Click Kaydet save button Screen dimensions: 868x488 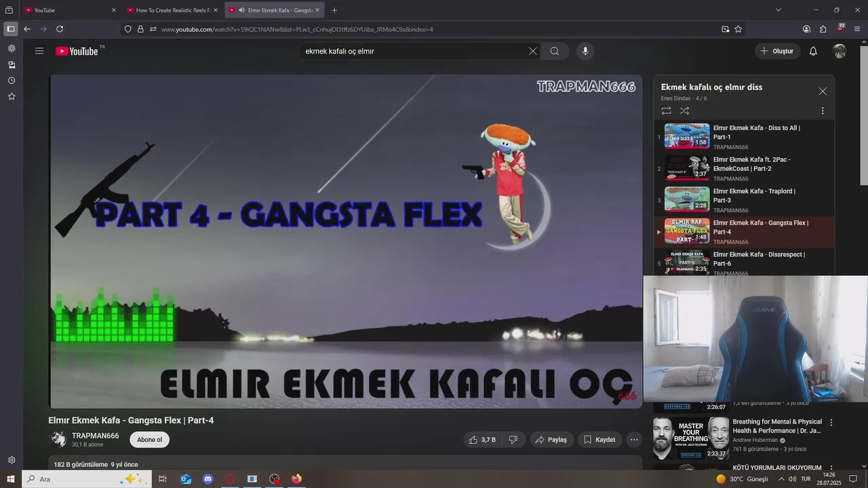click(599, 439)
